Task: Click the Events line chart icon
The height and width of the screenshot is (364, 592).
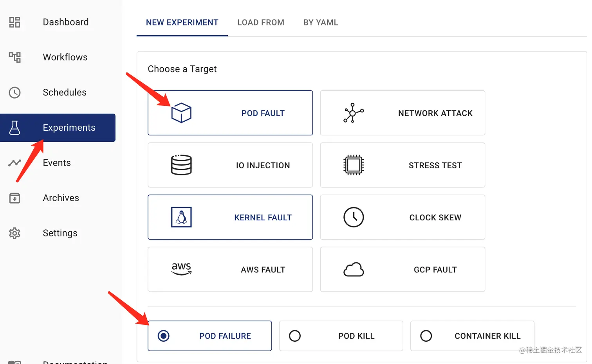Action: [x=14, y=163]
